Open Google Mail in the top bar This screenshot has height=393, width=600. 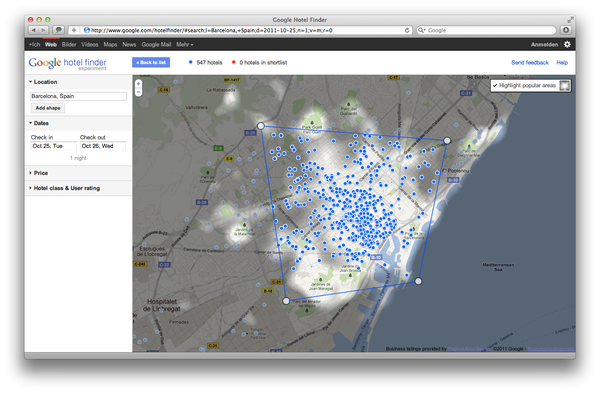156,45
